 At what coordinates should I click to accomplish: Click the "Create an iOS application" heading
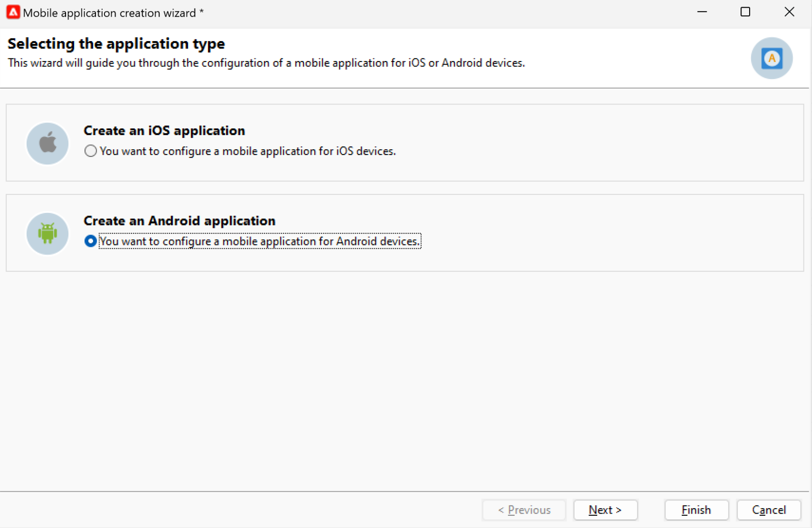[x=164, y=131]
